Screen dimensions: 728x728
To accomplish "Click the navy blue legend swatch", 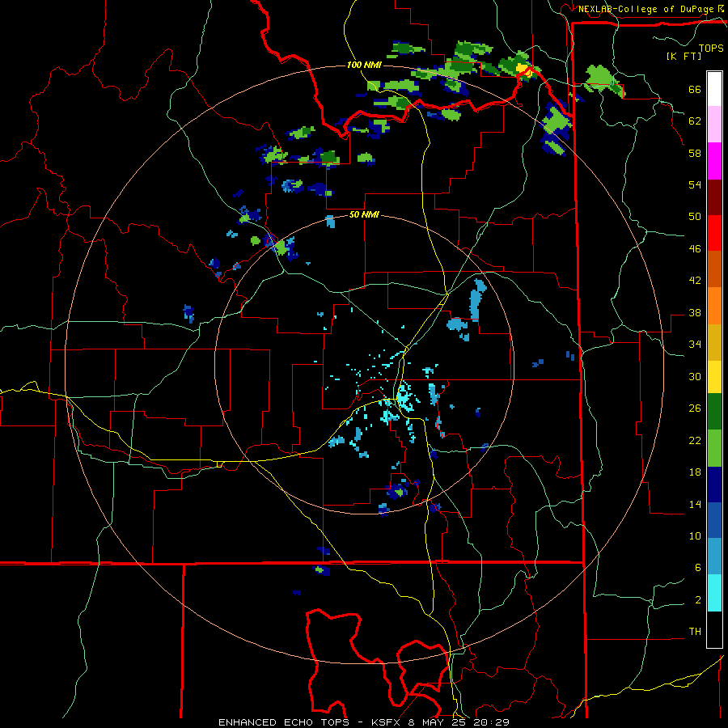I will [x=714, y=485].
